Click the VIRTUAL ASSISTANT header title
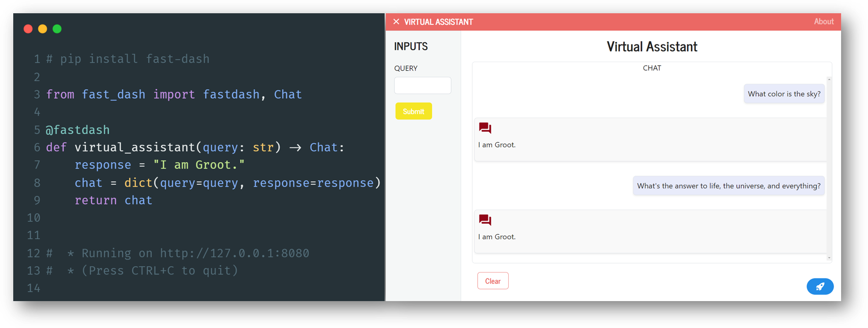The width and height of the screenshot is (868, 328). click(438, 22)
